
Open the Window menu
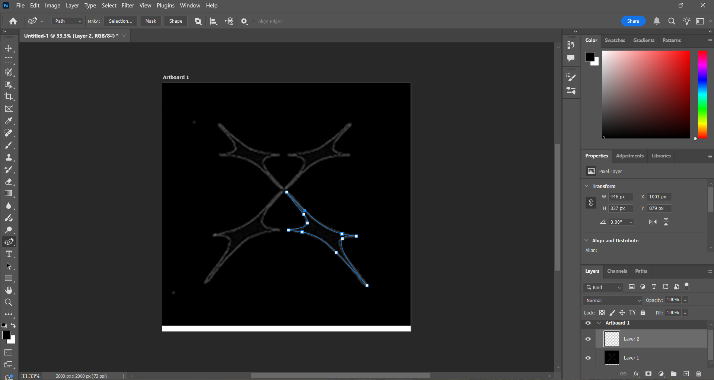(x=190, y=5)
